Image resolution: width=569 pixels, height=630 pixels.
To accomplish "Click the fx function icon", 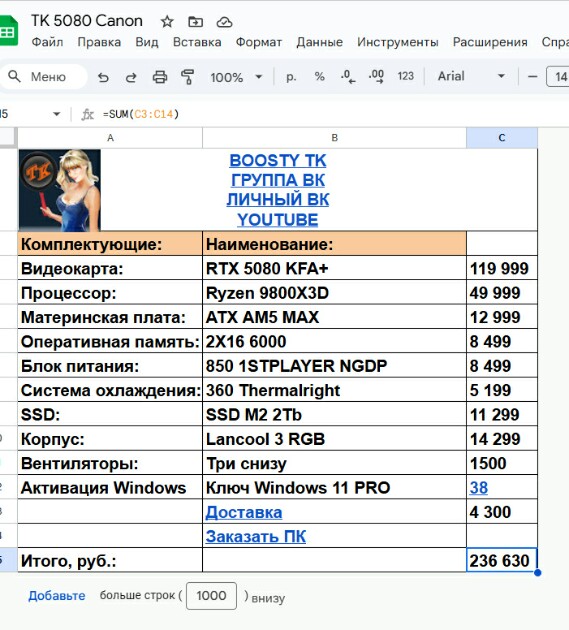I will (87, 115).
